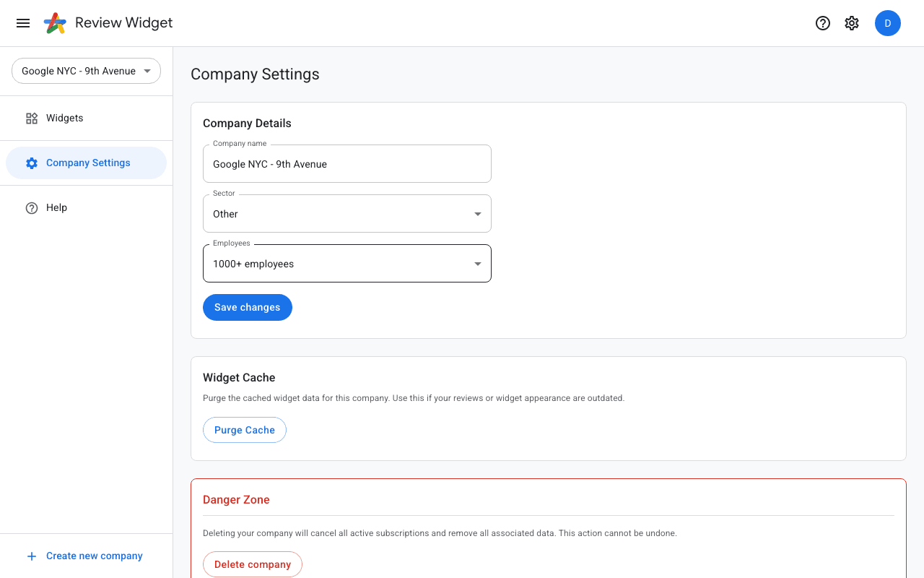Screen dimensions: 924x578
Task: Select Help in the sidebar menu
Action: (56, 207)
